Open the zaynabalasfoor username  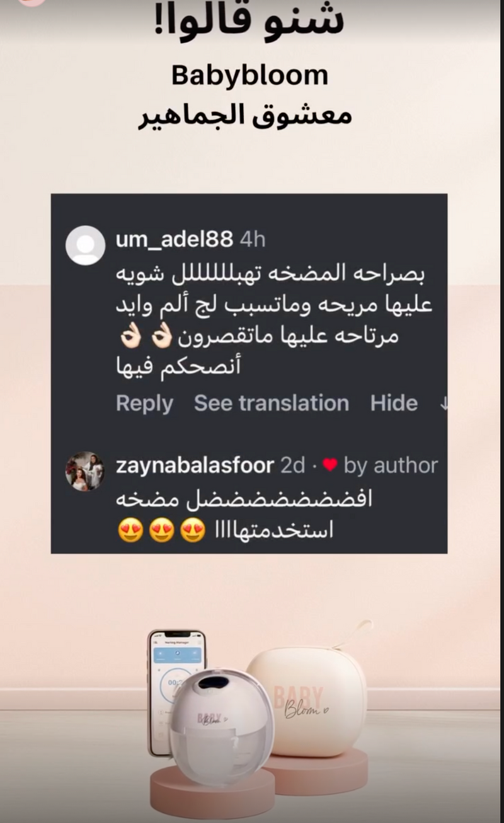tap(195, 466)
